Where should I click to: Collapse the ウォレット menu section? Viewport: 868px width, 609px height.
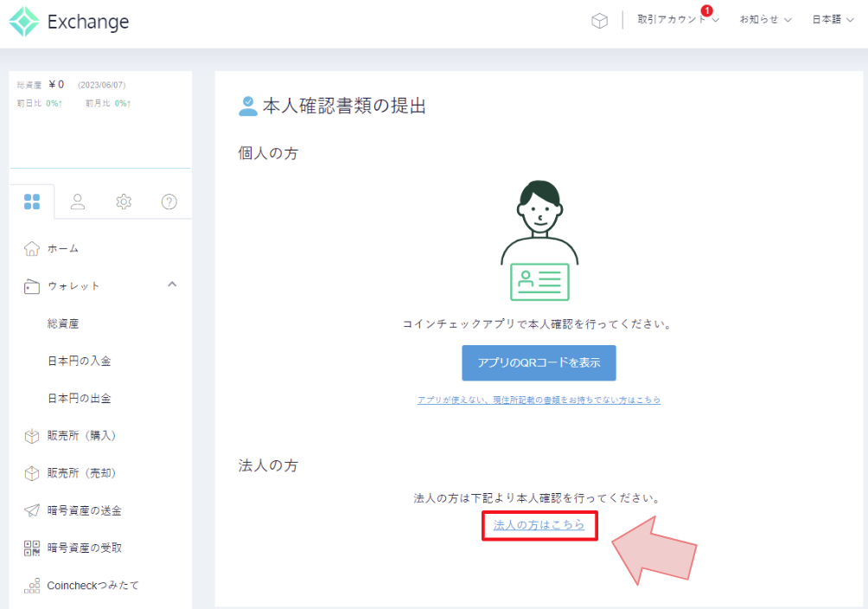click(x=171, y=285)
